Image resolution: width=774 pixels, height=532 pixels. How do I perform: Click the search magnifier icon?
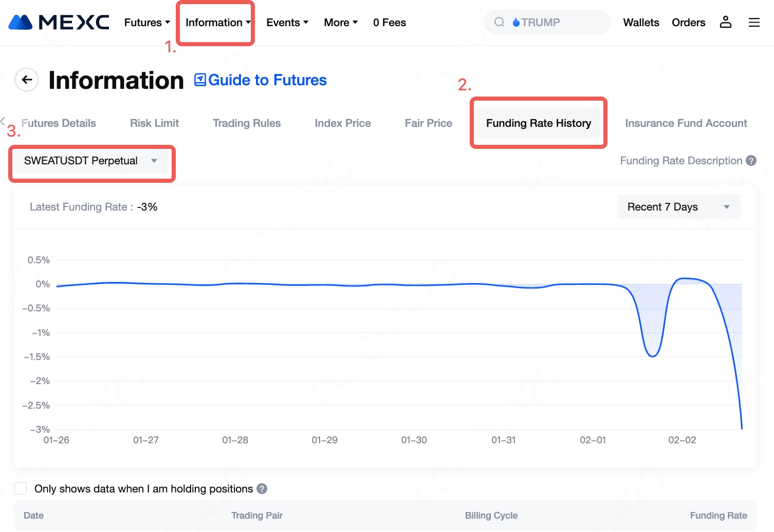tap(499, 22)
